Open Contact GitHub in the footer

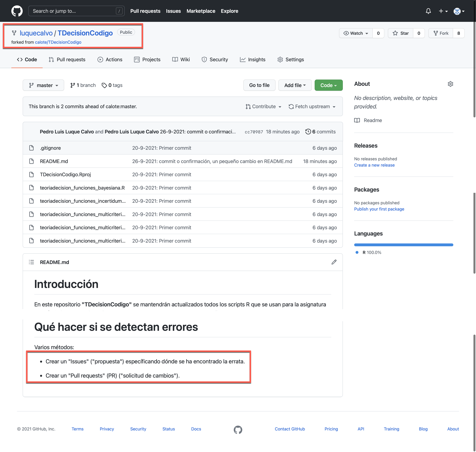pos(290,429)
